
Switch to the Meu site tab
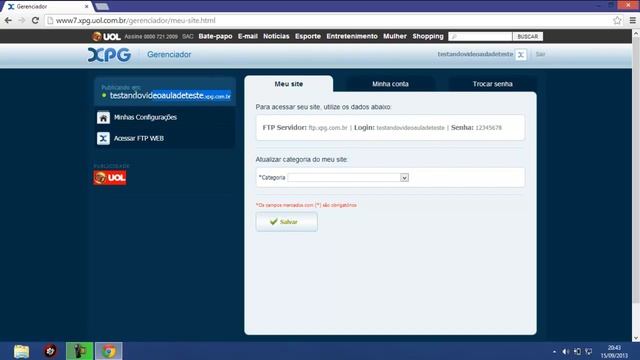tap(289, 84)
